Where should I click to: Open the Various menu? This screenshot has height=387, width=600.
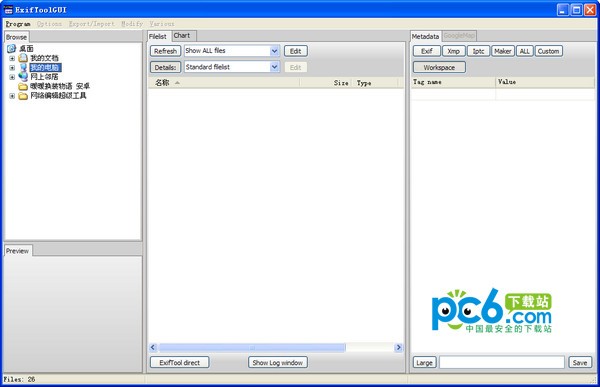pyautogui.click(x=162, y=24)
